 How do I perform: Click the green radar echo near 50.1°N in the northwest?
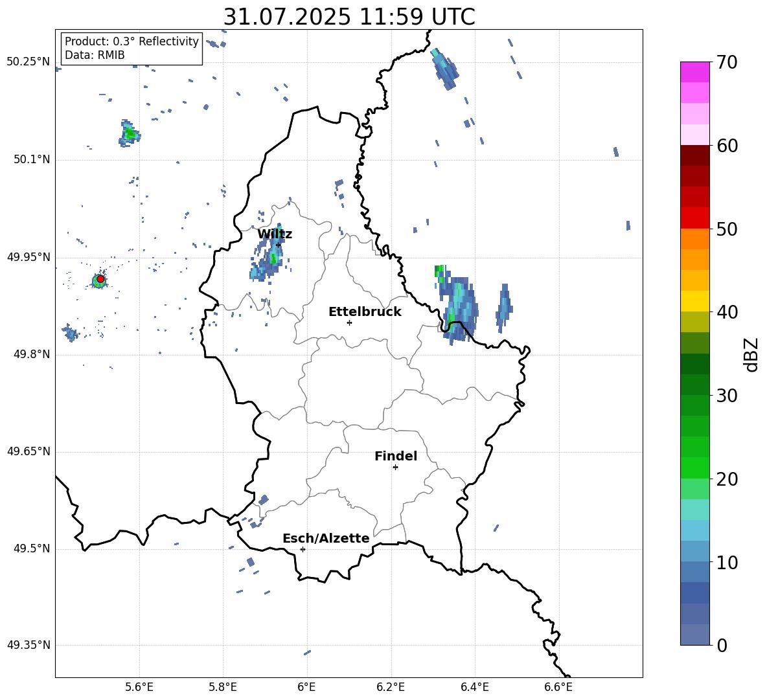129,133
